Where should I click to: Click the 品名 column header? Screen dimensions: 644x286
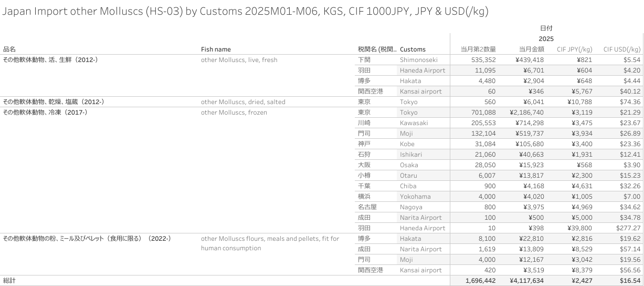[9, 49]
